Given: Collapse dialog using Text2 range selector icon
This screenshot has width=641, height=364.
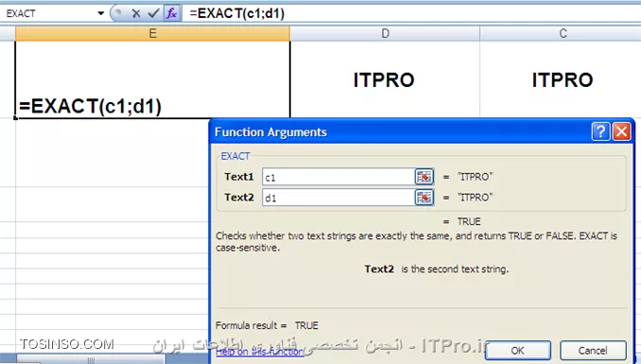Looking at the screenshot, I should [x=424, y=198].
